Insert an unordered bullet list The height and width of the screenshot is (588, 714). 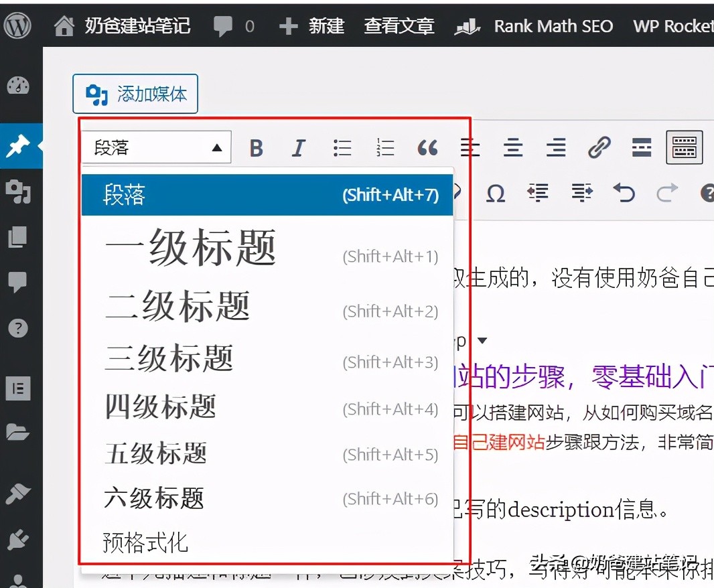(342, 147)
